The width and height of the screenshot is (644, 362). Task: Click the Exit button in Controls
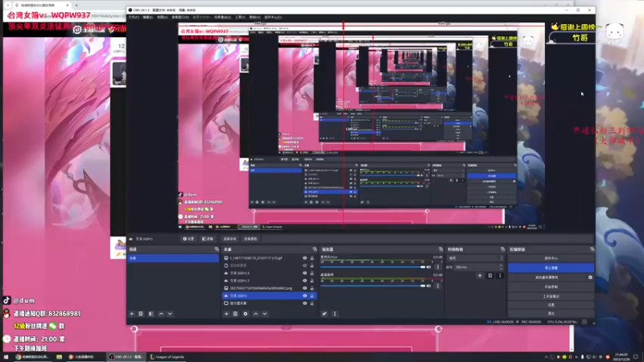point(551,313)
